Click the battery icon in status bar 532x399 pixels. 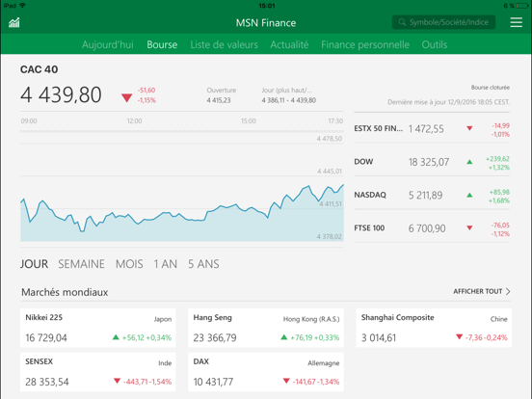pos(522,6)
